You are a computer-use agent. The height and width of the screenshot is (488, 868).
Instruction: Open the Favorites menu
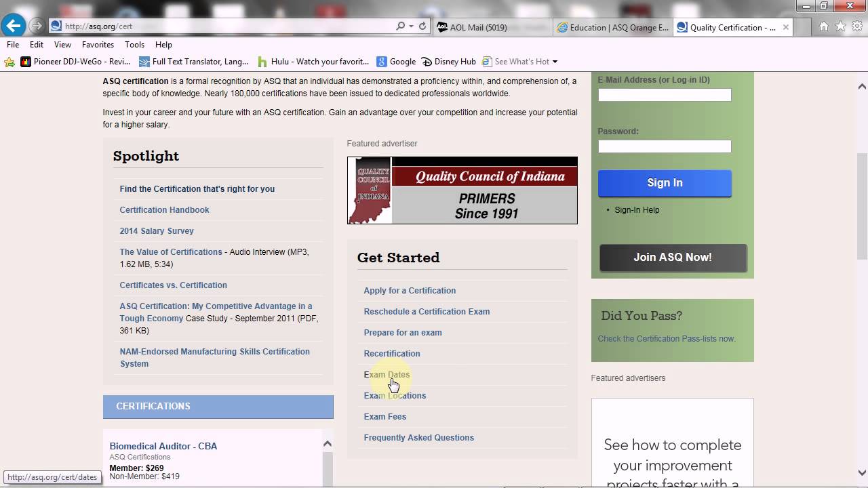pos(98,45)
